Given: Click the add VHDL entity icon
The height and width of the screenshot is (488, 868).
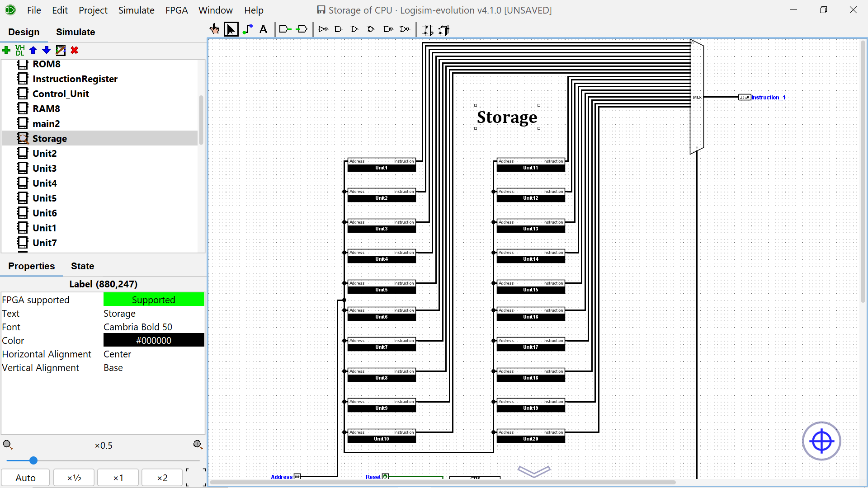Looking at the screenshot, I should 20,50.
